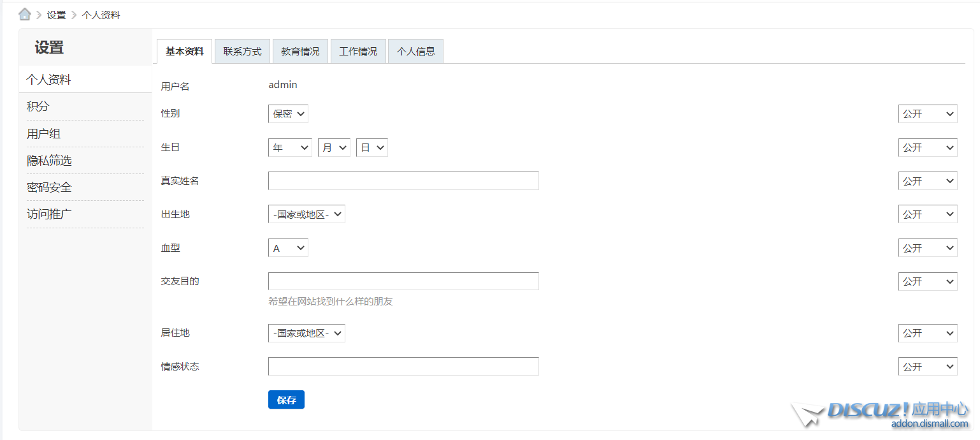The image size is (980, 440).
Task: Open the 性别 dropdown showing 保密
Action: 288,114
